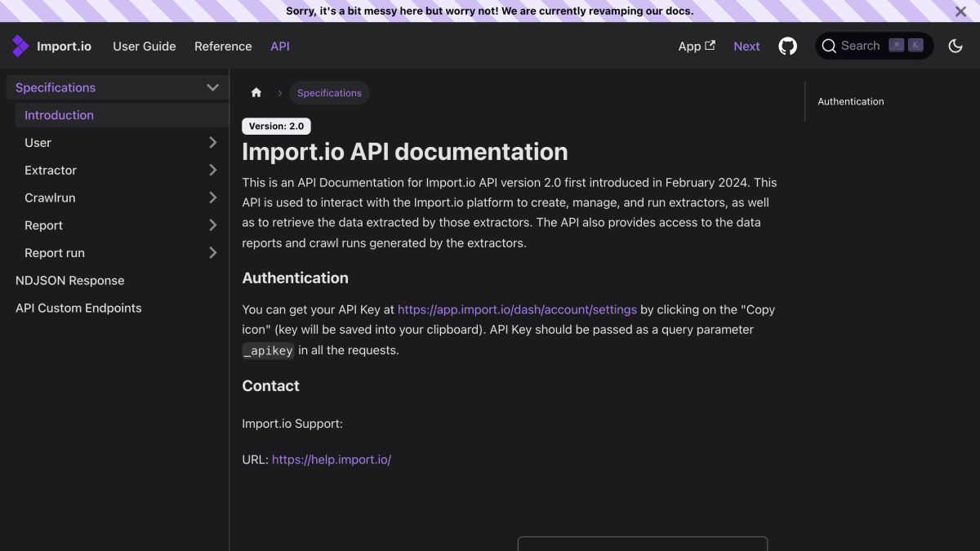Open the account settings URL link
This screenshot has width=980, height=551.
[517, 309]
